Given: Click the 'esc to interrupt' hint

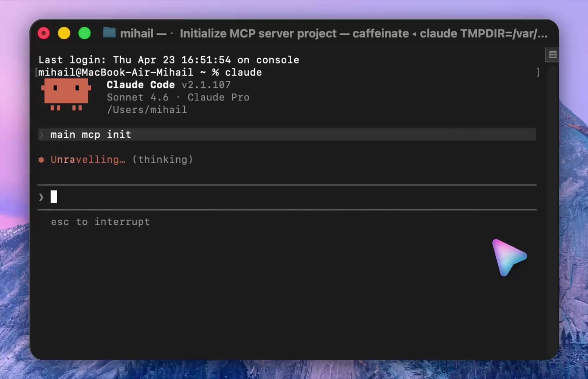Looking at the screenshot, I should [100, 222].
